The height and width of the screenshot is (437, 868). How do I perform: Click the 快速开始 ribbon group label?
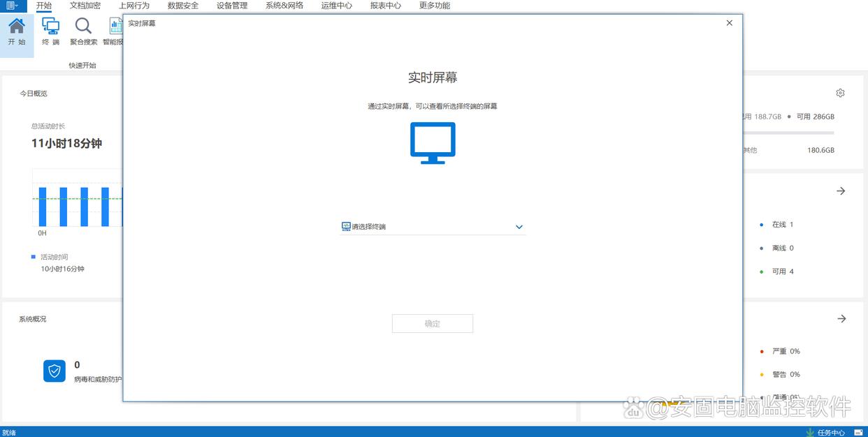[x=82, y=65]
